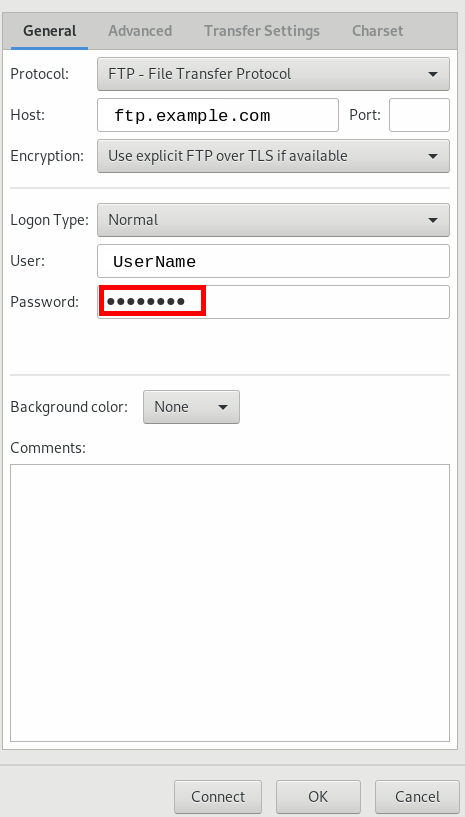Switch to the Advanced tab
Viewport: 465px width, 817px height.
coord(140,31)
